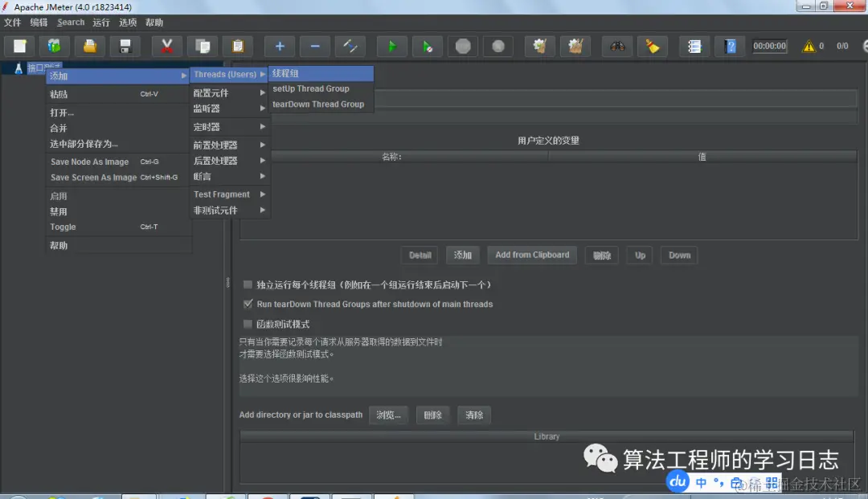Viewport: 868px width, 499px height.
Task: Check 独立运行每个线程组 option
Action: [248, 284]
